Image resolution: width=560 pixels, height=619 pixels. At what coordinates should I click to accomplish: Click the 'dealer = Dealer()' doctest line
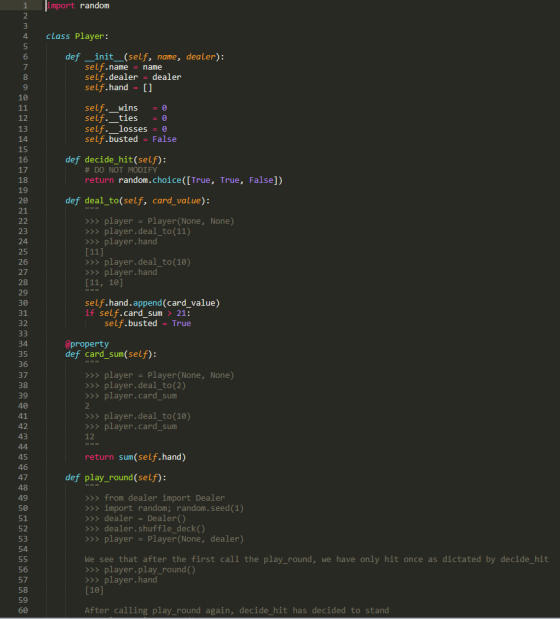tap(135, 519)
